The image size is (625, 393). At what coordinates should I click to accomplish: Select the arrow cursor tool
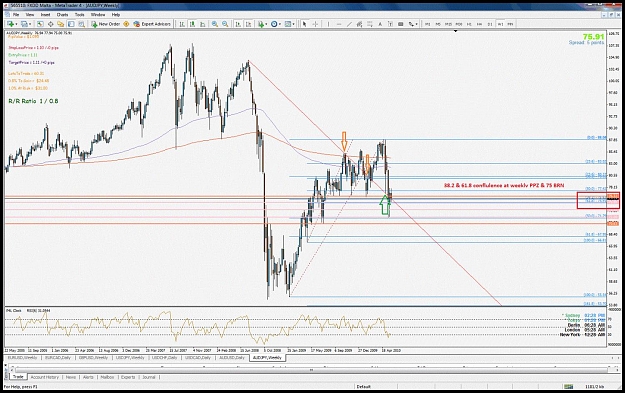304,24
